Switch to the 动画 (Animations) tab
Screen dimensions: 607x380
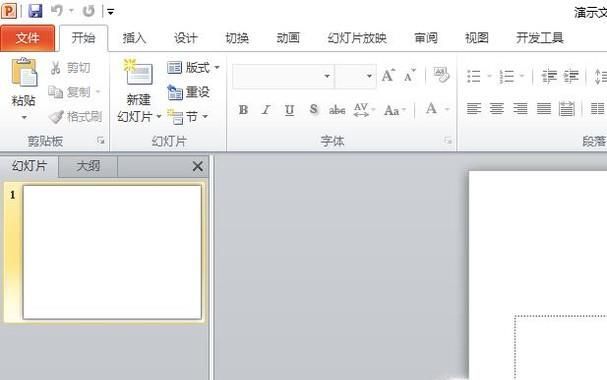tap(288, 38)
